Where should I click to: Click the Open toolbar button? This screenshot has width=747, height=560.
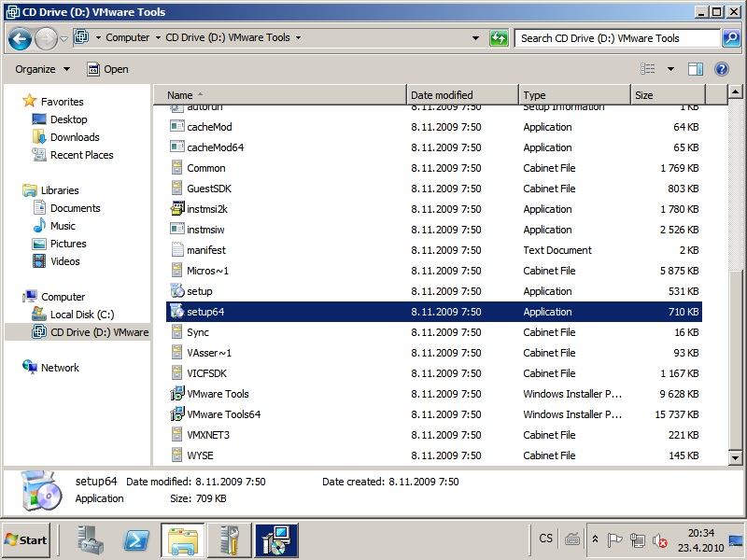pos(107,69)
